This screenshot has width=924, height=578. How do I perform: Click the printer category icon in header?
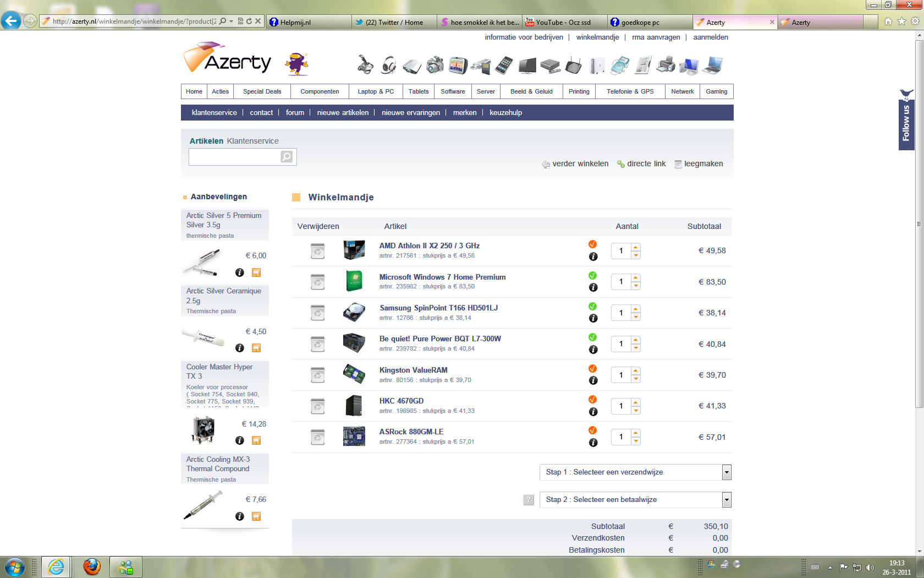[x=666, y=64]
